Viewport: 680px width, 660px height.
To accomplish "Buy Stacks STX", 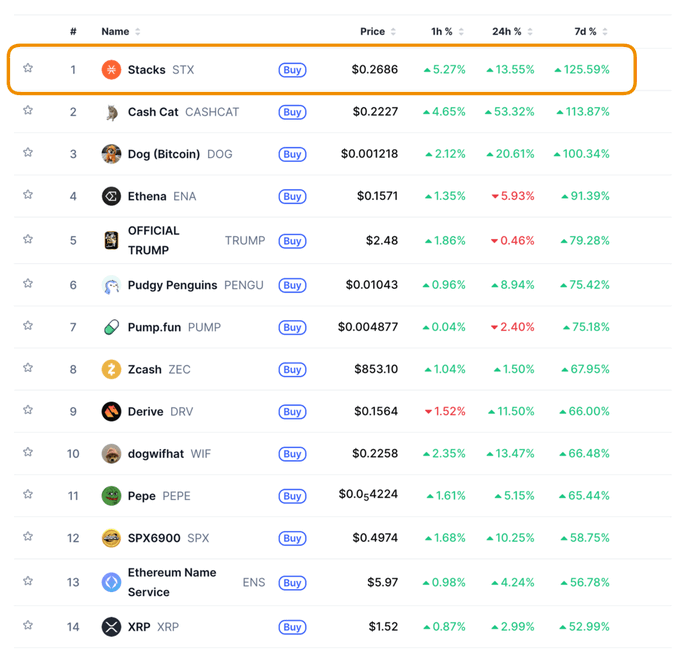I will coord(292,70).
